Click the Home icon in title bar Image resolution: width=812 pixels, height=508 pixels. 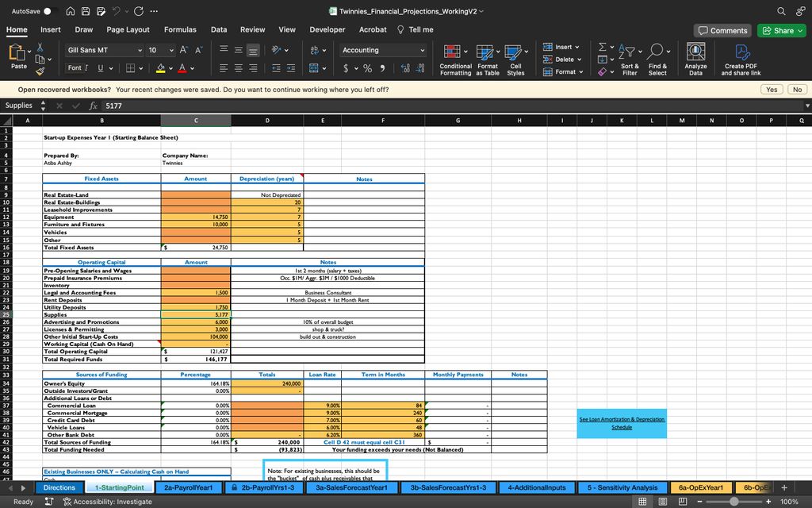coord(71,11)
